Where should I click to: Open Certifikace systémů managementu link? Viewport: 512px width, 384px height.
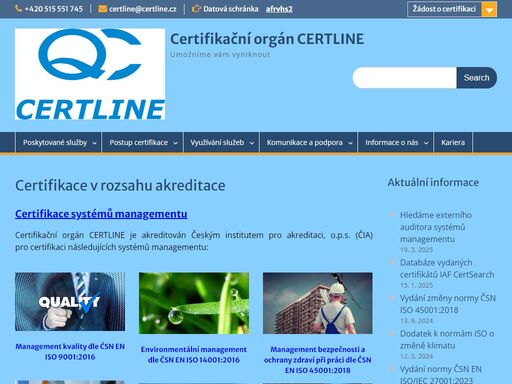(x=101, y=214)
